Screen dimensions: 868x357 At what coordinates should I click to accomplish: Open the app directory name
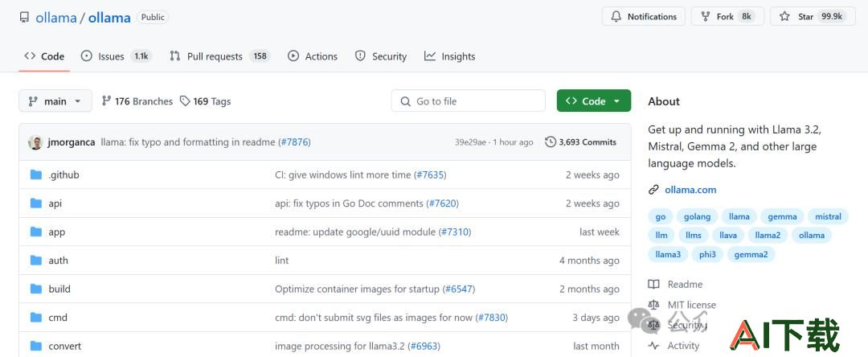click(x=57, y=232)
